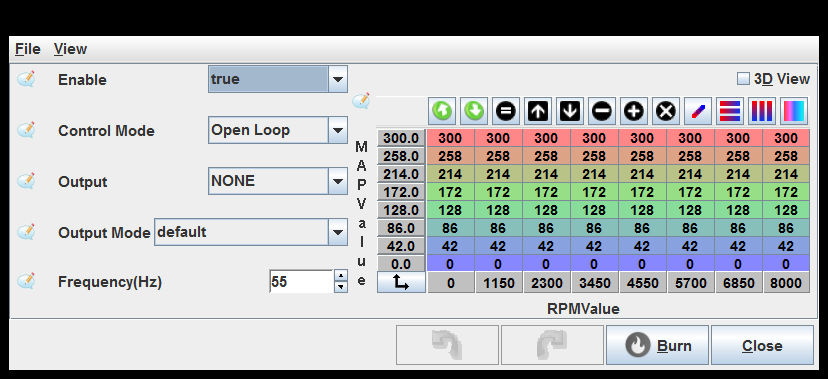Toggle the 3D View checkbox
Image resolution: width=828 pixels, height=379 pixels.
[x=743, y=79]
